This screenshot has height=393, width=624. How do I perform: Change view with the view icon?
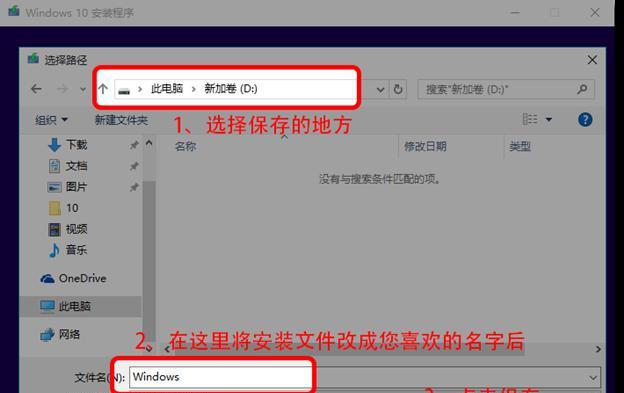pyautogui.click(x=530, y=119)
